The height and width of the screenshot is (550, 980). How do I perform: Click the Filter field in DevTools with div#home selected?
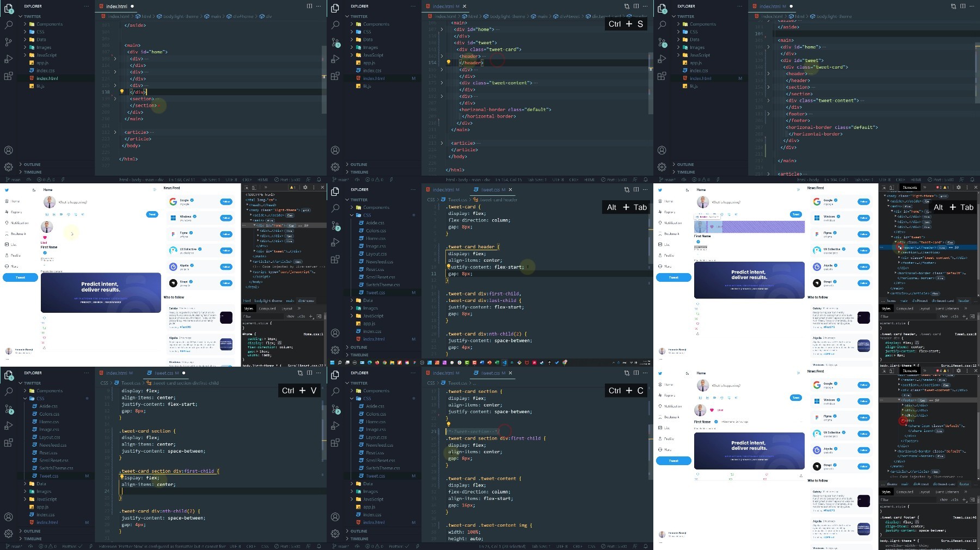pyautogui.click(x=264, y=316)
